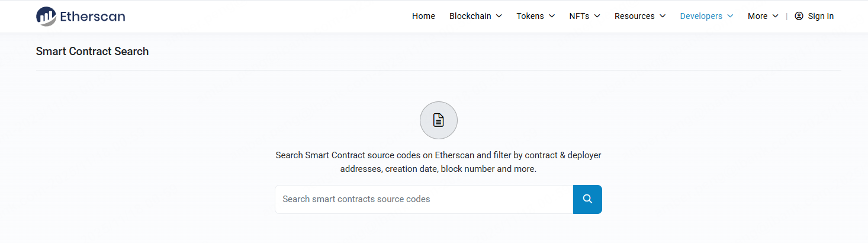Click the chevron arrow next to More
Viewport: 868px width, 243px height.
click(776, 16)
